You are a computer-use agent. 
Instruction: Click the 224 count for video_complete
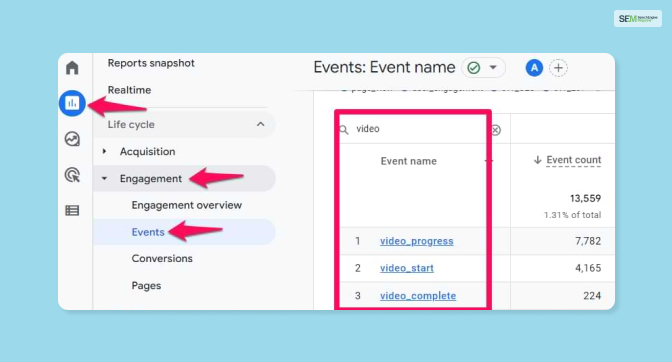point(592,296)
